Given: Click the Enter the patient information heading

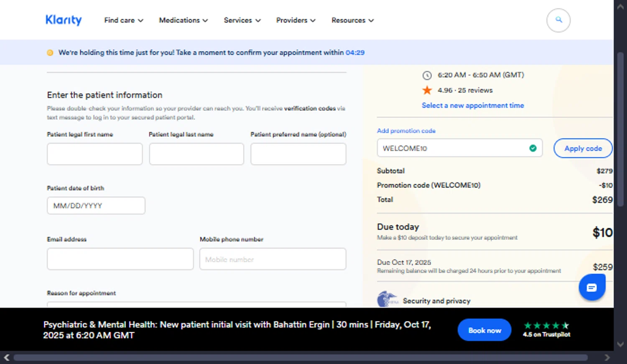Looking at the screenshot, I should (x=104, y=95).
